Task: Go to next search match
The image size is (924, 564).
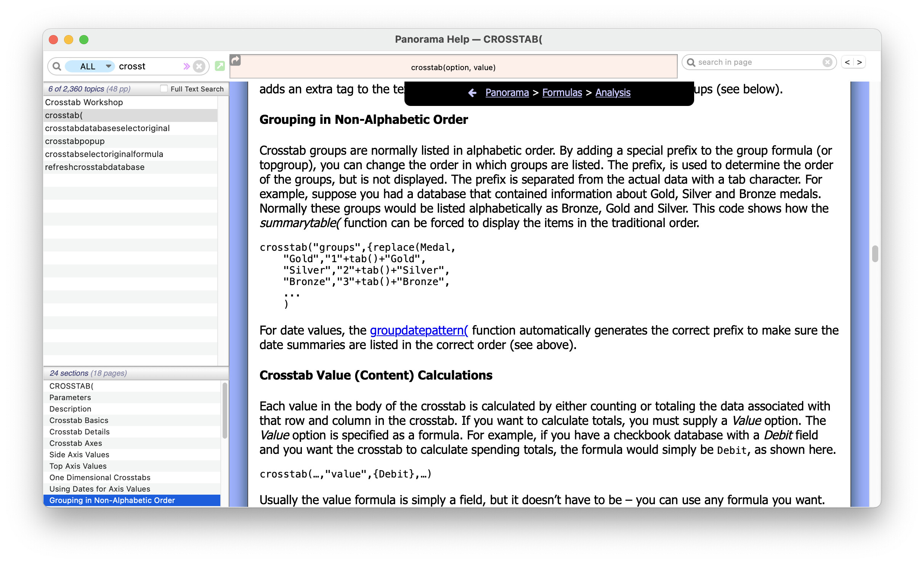Action: [x=859, y=62]
